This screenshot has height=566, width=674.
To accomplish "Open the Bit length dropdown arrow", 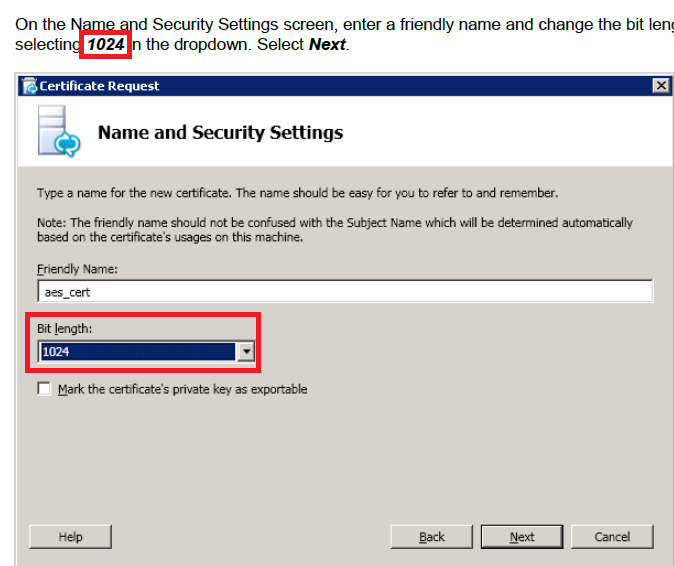I will click(247, 351).
